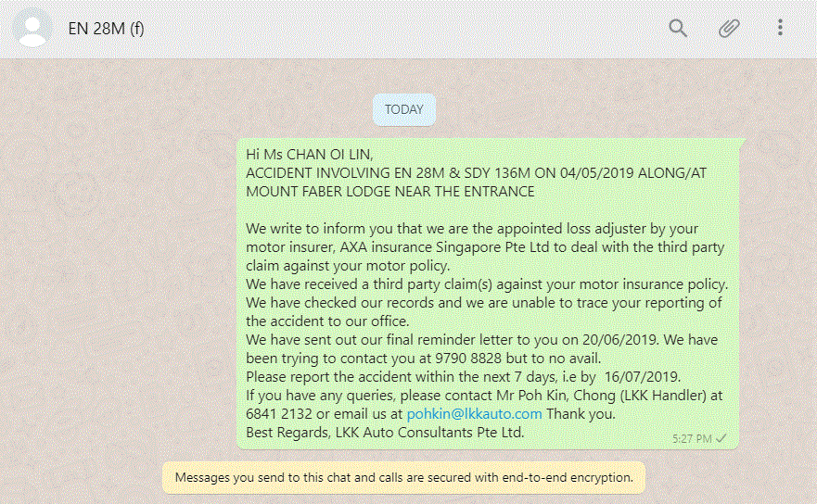Viewport: 817px width, 504px height.
Task: Click the end-to-end encryption notice
Action: [403, 478]
